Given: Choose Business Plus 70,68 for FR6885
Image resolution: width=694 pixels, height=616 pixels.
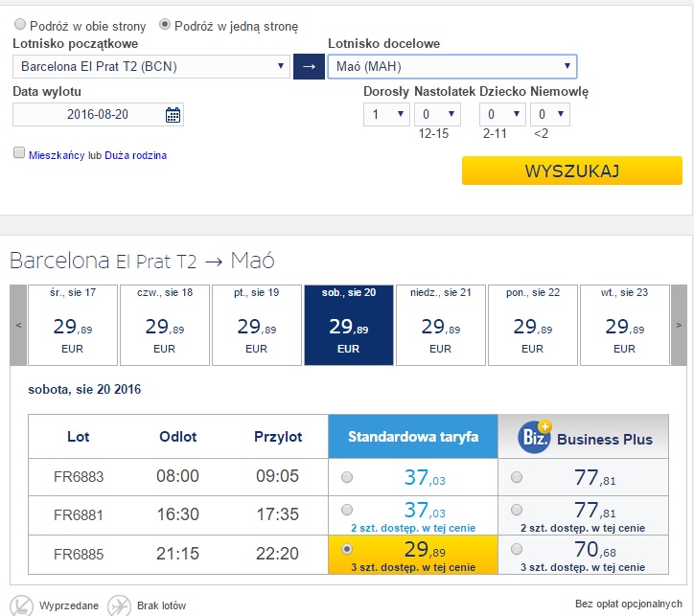Looking at the screenshot, I should coord(517,549).
